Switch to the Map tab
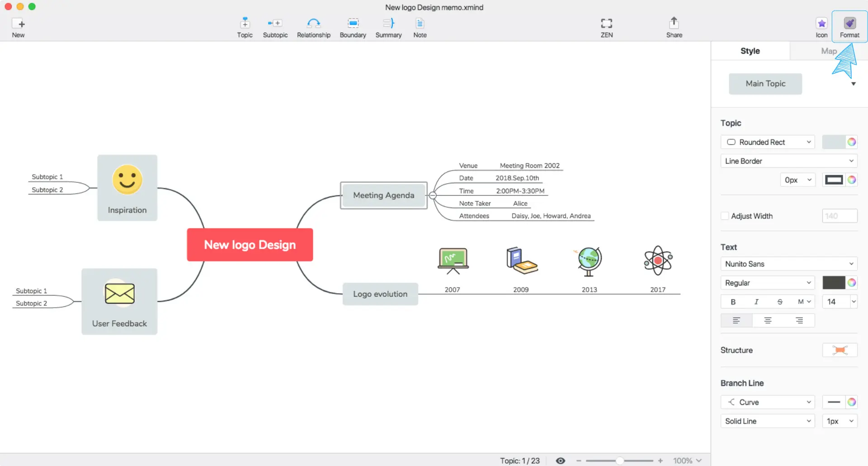 [829, 51]
